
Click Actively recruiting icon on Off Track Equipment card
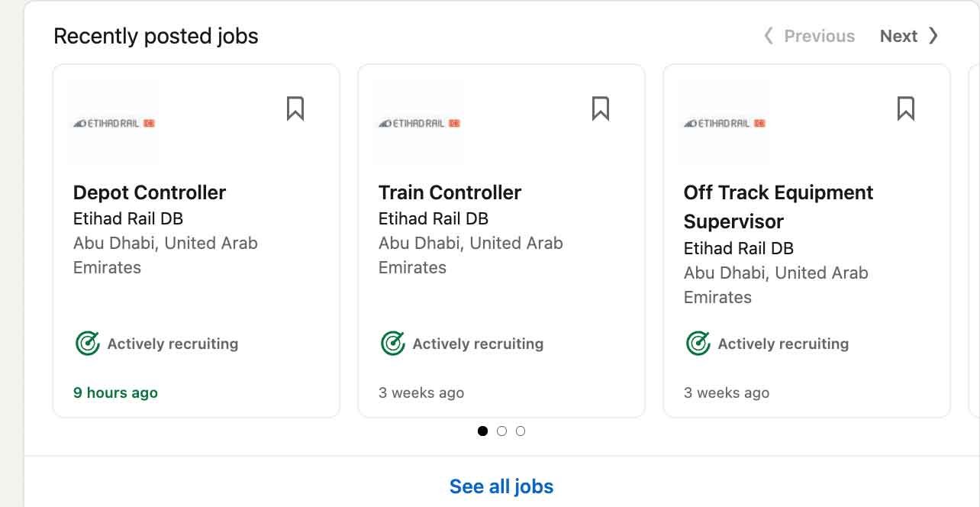pyautogui.click(x=698, y=344)
